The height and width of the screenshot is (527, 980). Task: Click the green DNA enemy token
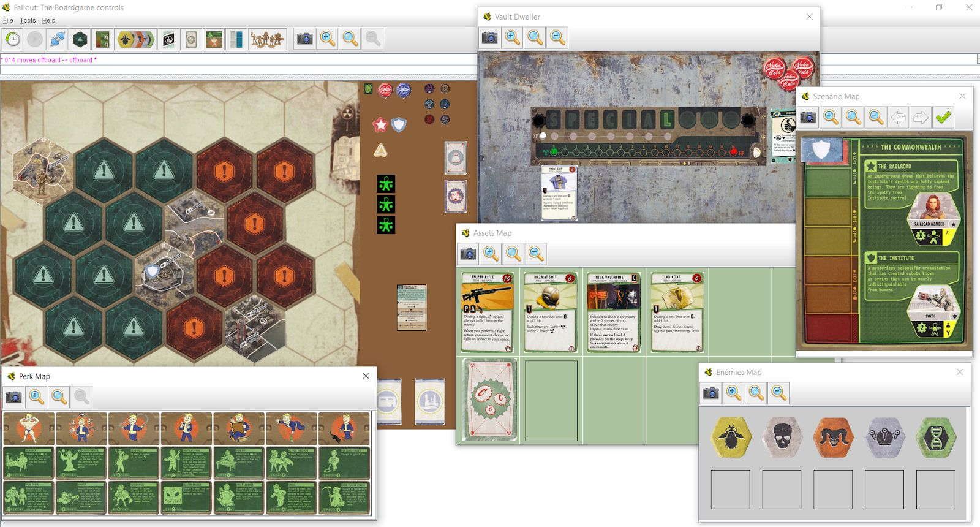[x=936, y=437]
